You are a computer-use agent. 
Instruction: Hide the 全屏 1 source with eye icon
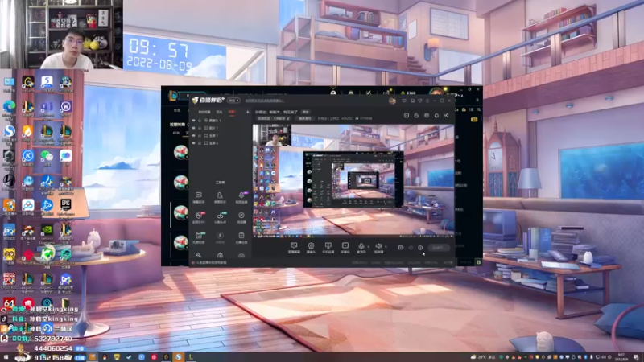point(193,135)
